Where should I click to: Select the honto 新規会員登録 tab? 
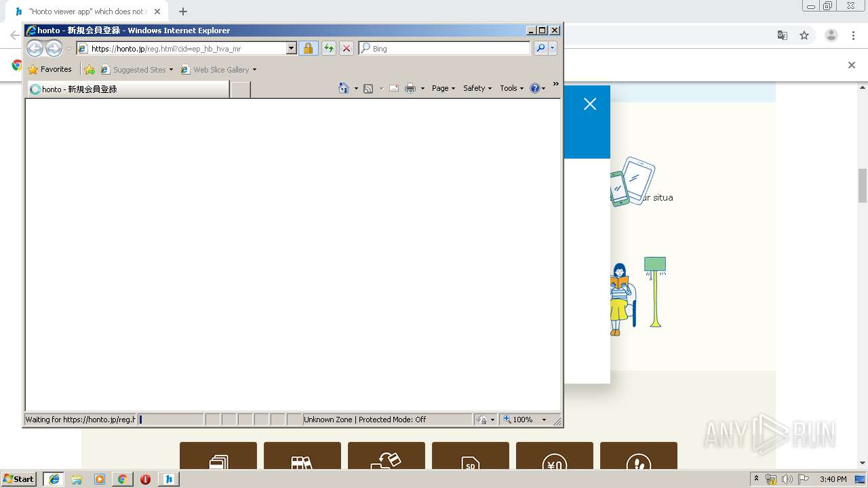click(x=128, y=89)
